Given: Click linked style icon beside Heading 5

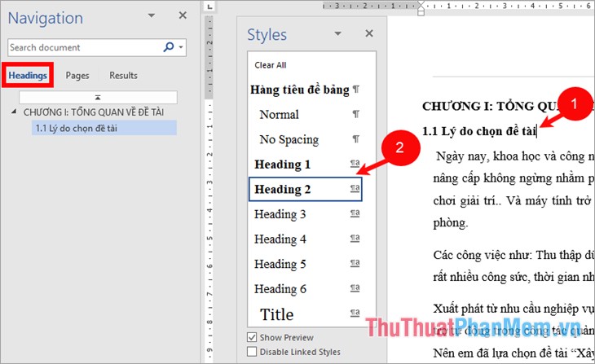Looking at the screenshot, I should 355,263.
